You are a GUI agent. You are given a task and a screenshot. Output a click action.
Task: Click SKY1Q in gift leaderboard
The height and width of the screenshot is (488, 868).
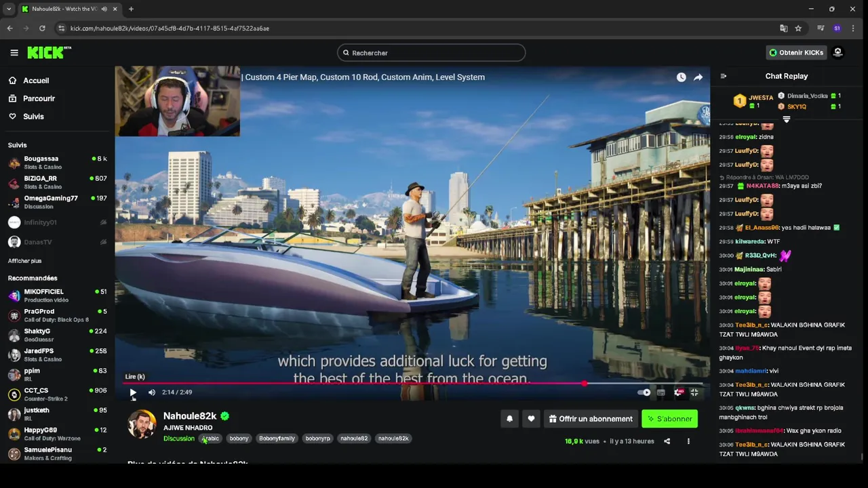coord(797,106)
